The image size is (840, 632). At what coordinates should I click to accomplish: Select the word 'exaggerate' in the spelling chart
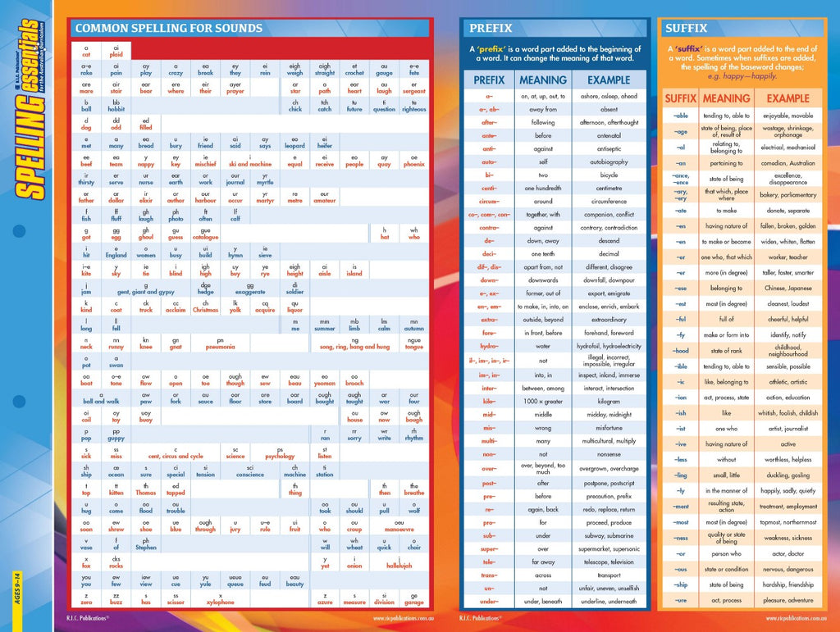click(x=250, y=292)
